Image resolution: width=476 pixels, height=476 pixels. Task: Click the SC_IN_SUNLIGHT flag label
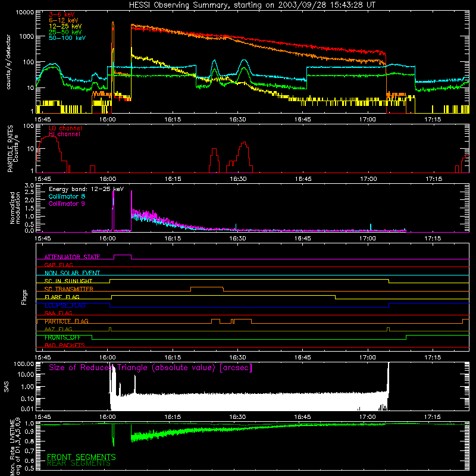click(68, 281)
